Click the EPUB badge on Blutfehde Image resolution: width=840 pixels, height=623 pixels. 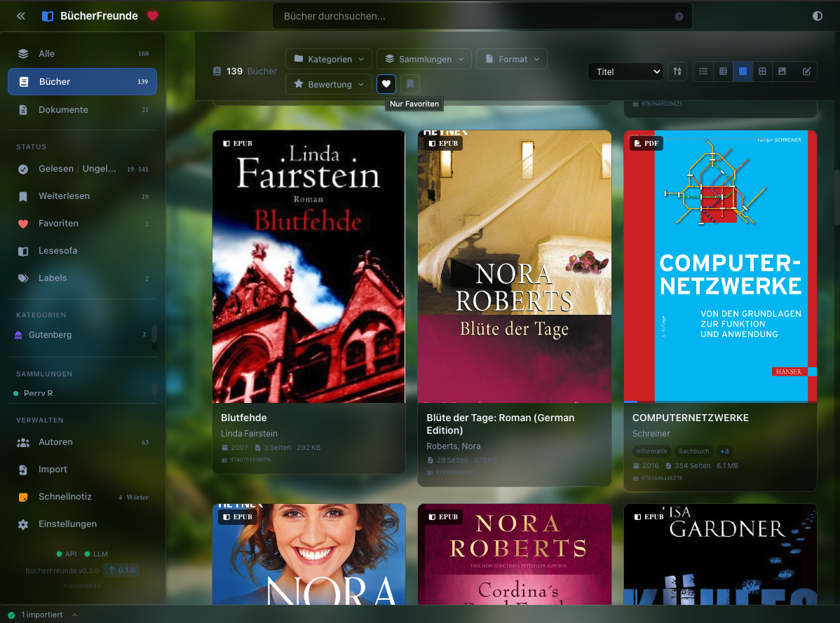tap(238, 144)
